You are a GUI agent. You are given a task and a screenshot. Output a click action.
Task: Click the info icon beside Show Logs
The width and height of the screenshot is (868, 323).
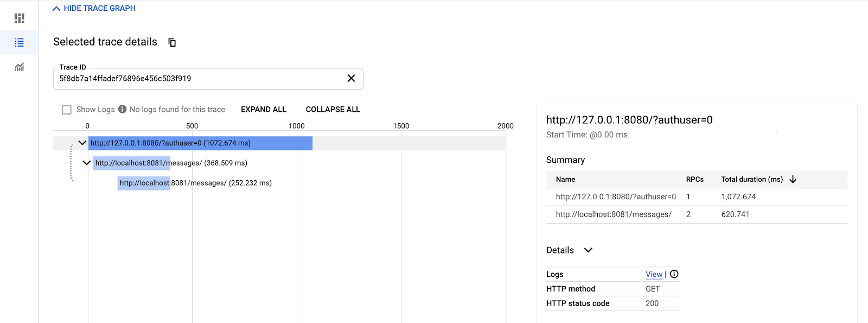(x=122, y=109)
